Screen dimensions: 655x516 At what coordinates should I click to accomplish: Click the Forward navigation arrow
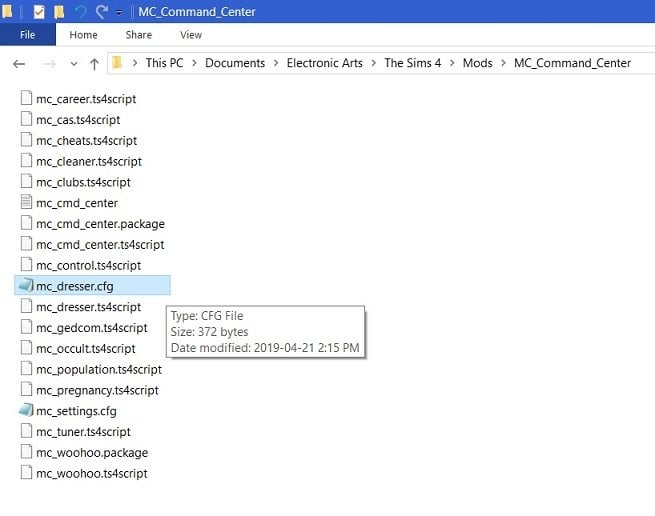pyautogui.click(x=50, y=64)
